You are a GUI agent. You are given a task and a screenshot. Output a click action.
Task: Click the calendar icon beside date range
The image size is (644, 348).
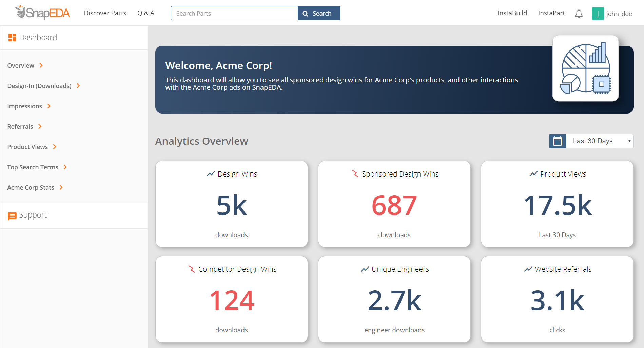(x=557, y=141)
